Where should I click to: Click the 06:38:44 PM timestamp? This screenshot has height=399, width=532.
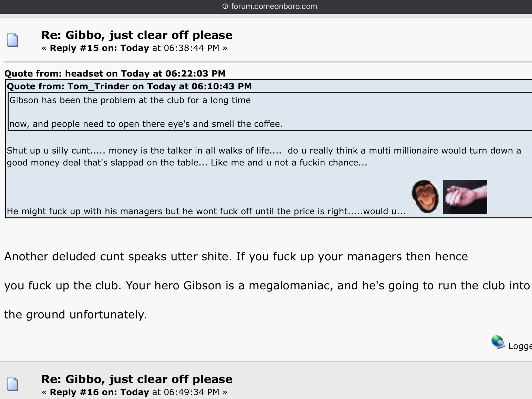point(192,48)
